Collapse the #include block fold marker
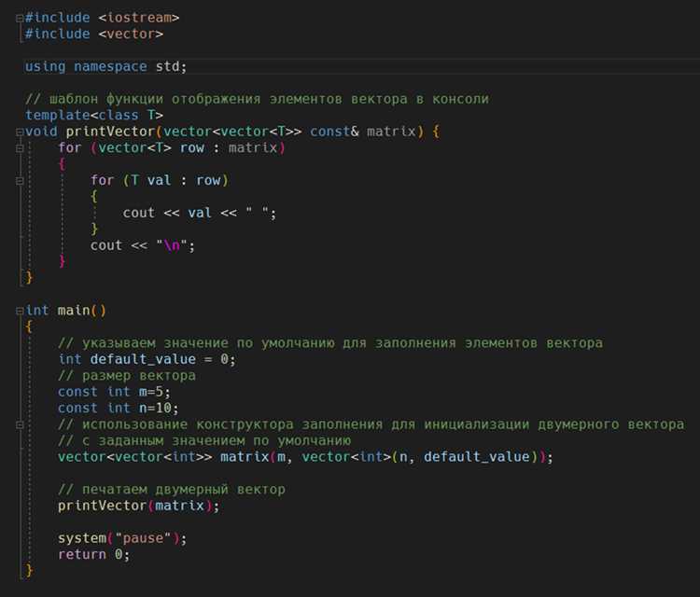This screenshot has height=597, width=700. [20, 19]
